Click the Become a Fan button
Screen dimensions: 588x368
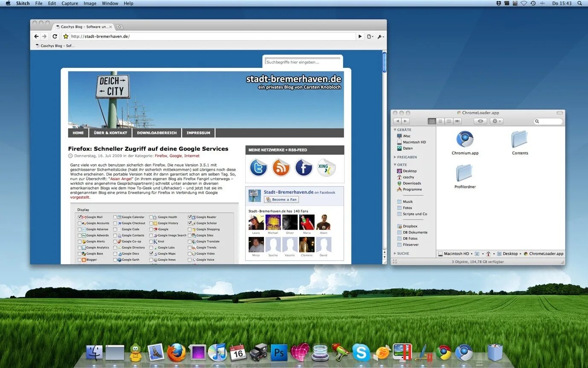(281, 199)
